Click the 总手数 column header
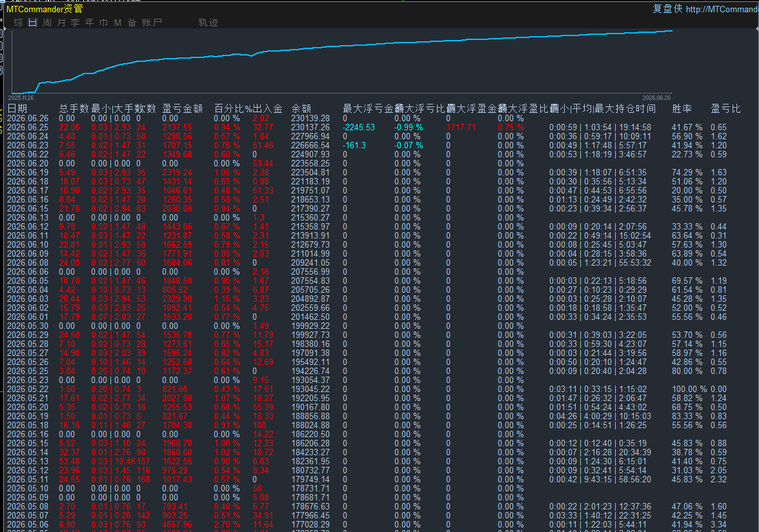 tap(74, 109)
